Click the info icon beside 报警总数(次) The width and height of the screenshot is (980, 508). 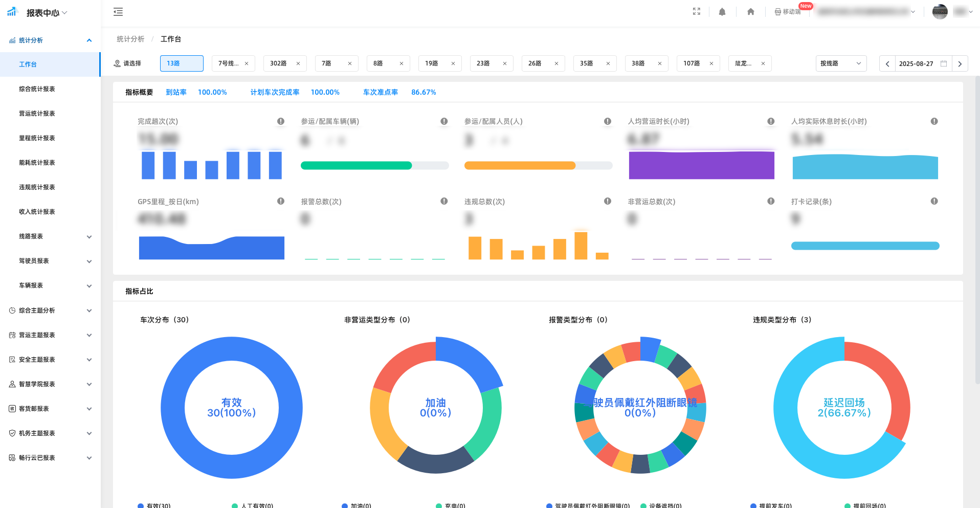point(443,201)
